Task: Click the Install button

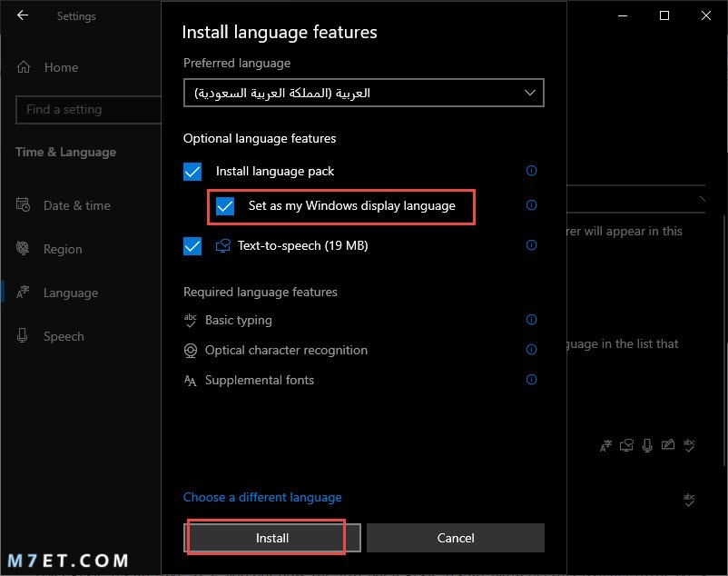Action: 272,538
